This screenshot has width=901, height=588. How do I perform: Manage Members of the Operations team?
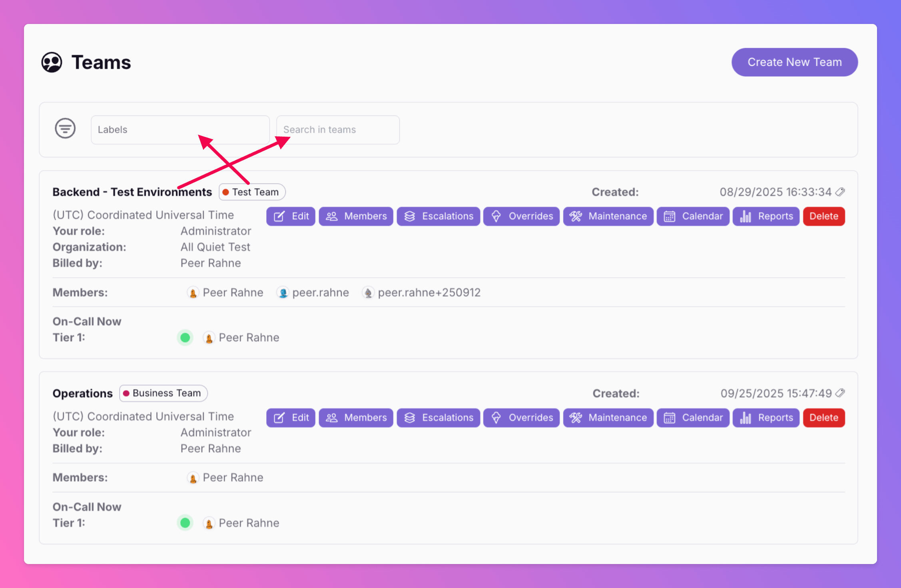(356, 418)
